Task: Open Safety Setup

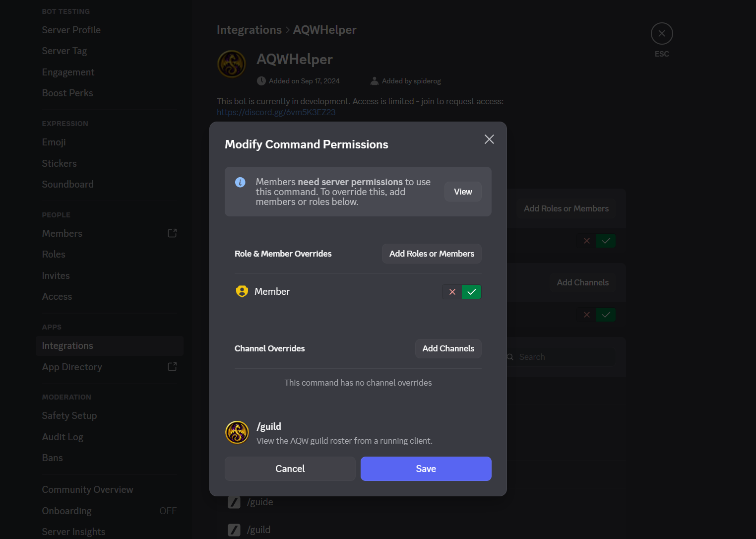Action: [x=110, y=415]
